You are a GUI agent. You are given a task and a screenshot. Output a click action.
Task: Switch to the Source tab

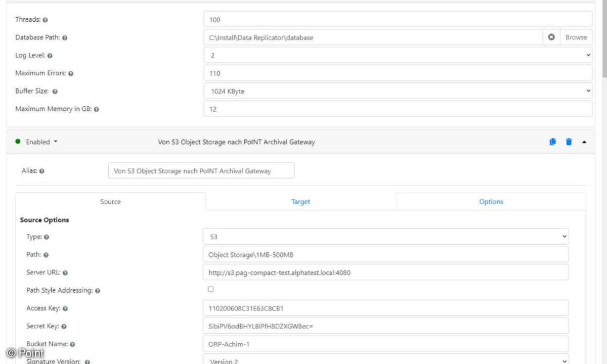coord(110,201)
